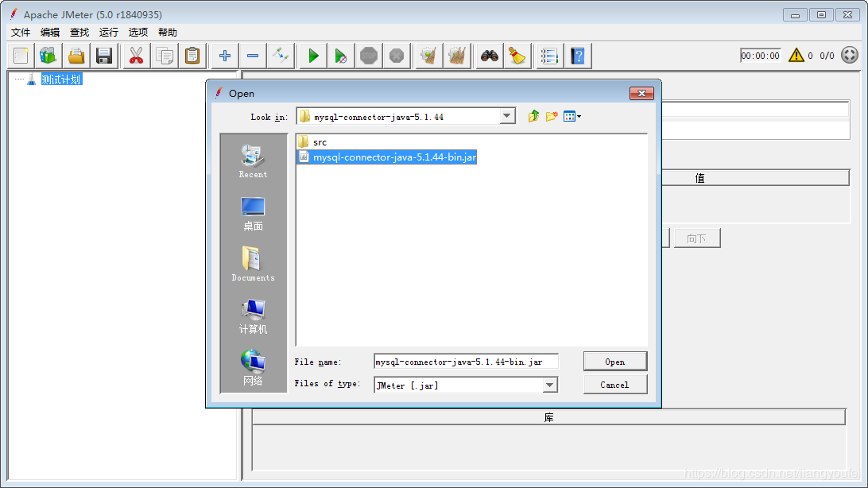The width and height of the screenshot is (868, 488).
Task: Open the 运行 menu
Action: [108, 32]
